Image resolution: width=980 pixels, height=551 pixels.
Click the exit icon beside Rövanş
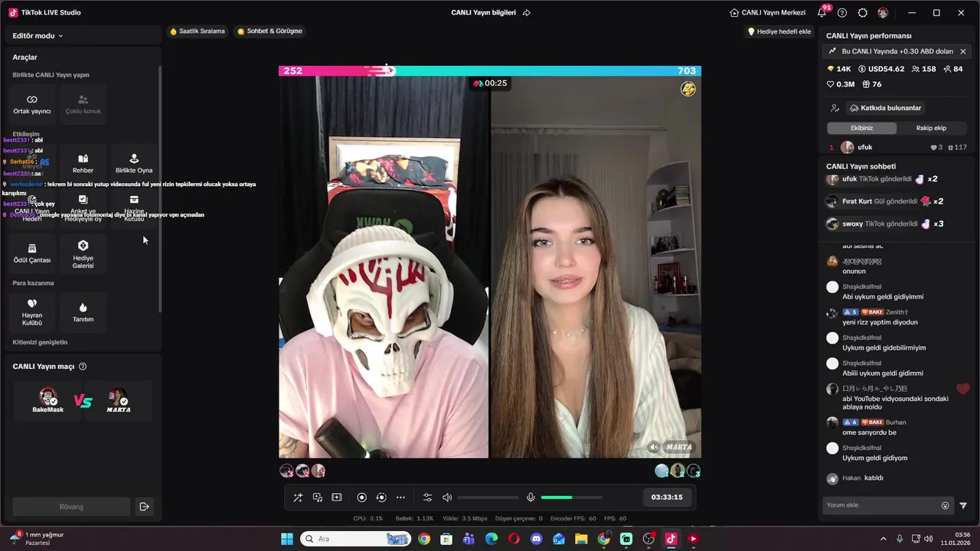pos(144,507)
